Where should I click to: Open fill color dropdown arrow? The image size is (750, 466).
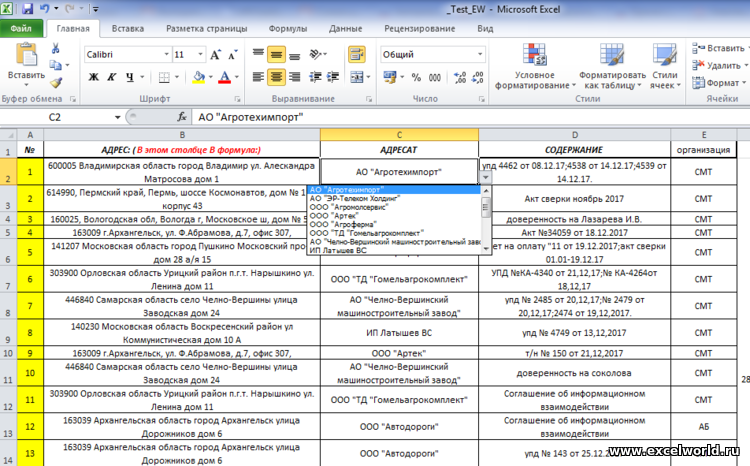click(210, 77)
